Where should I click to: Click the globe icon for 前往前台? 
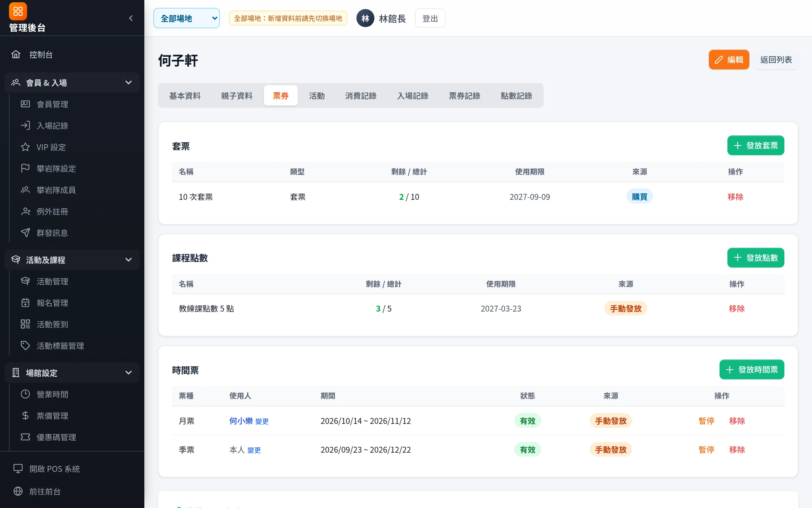[x=18, y=491]
